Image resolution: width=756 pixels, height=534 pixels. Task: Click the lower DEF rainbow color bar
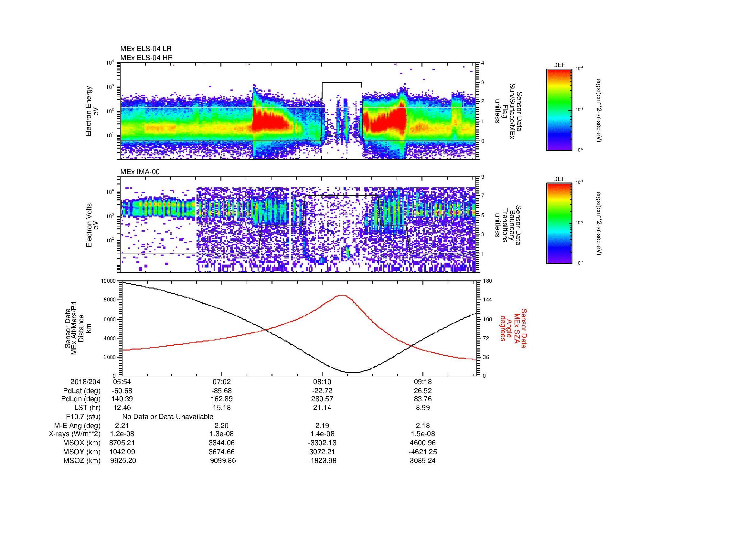point(559,224)
